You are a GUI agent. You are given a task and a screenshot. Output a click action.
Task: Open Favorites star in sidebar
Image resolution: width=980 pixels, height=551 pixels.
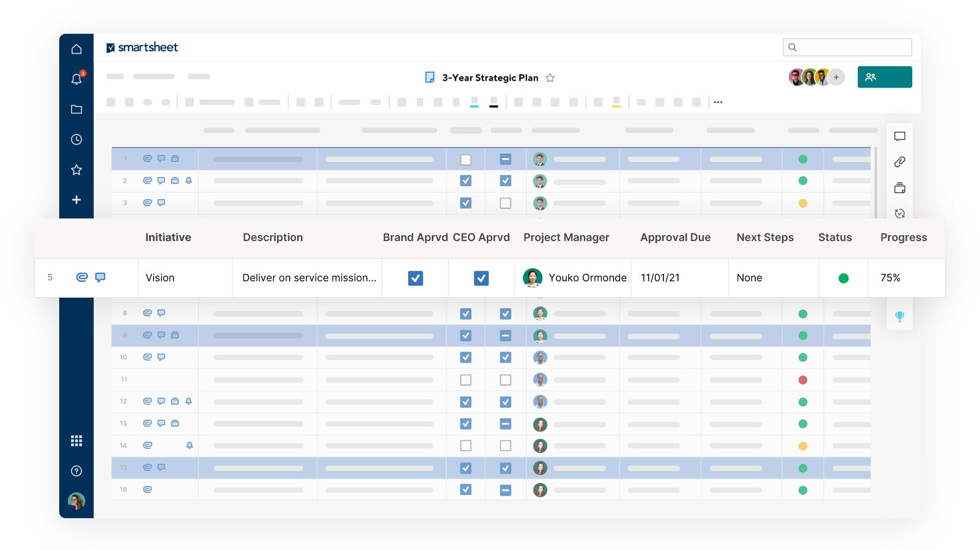tap(76, 170)
